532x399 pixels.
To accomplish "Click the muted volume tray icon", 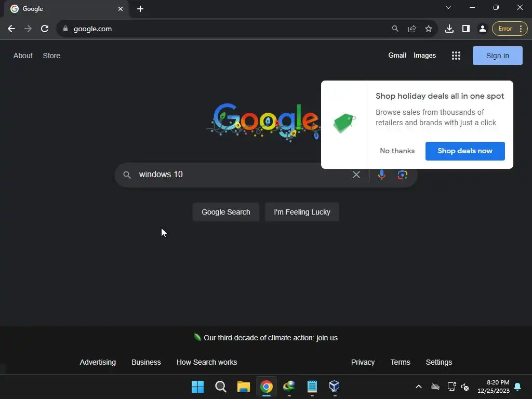I will pos(465,387).
